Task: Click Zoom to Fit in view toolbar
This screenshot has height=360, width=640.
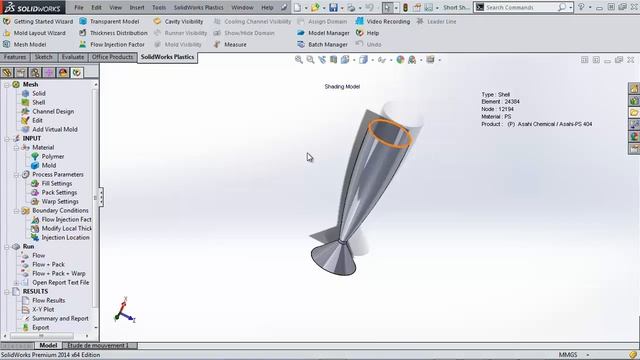Action: tap(299, 60)
